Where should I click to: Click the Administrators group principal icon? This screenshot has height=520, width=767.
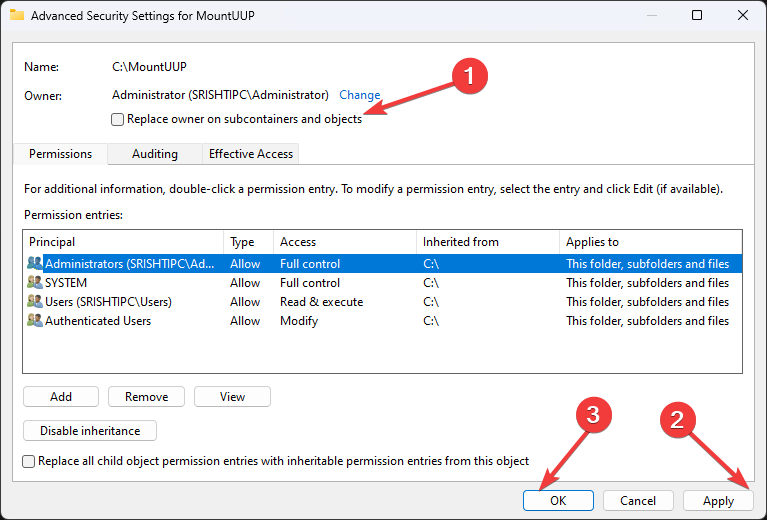click(x=35, y=264)
